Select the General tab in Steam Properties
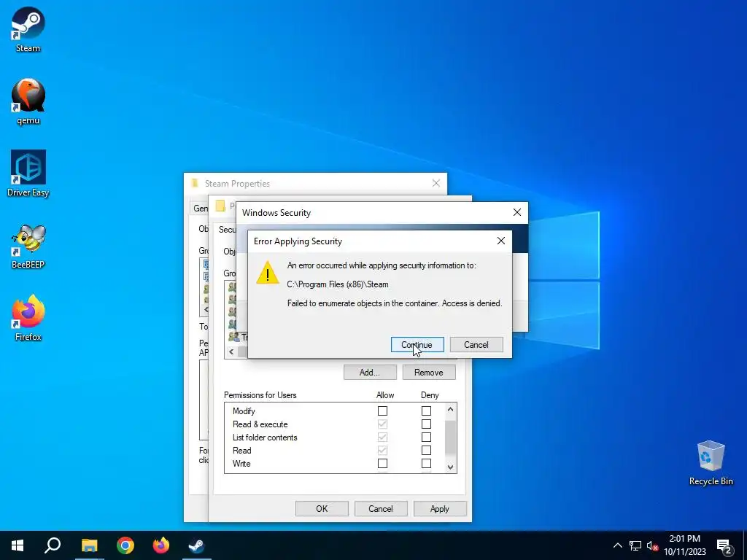The height and width of the screenshot is (560, 747). coord(200,208)
